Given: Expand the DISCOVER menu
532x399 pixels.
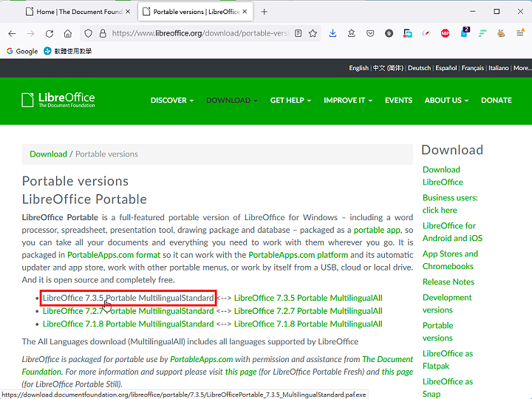Looking at the screenshot, I should pos(172,100).
